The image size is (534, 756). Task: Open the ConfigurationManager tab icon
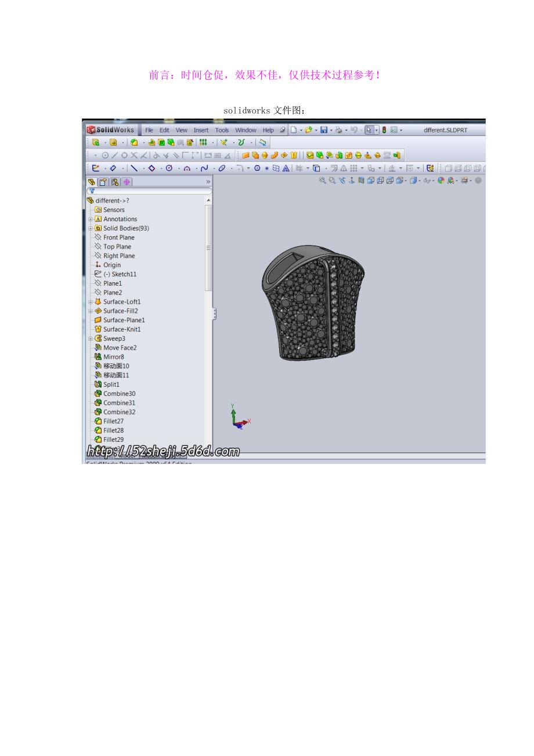click(115, 182)
